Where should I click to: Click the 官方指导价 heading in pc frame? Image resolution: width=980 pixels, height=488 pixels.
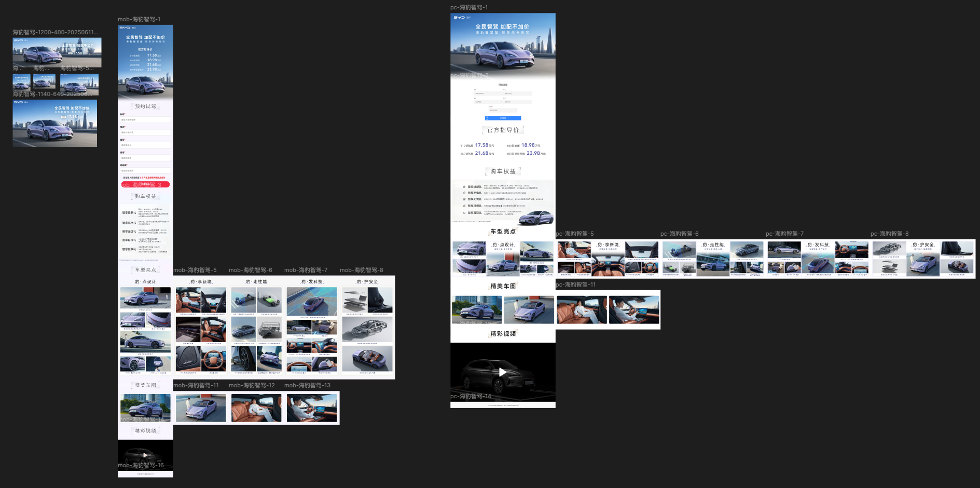[503, 130]
